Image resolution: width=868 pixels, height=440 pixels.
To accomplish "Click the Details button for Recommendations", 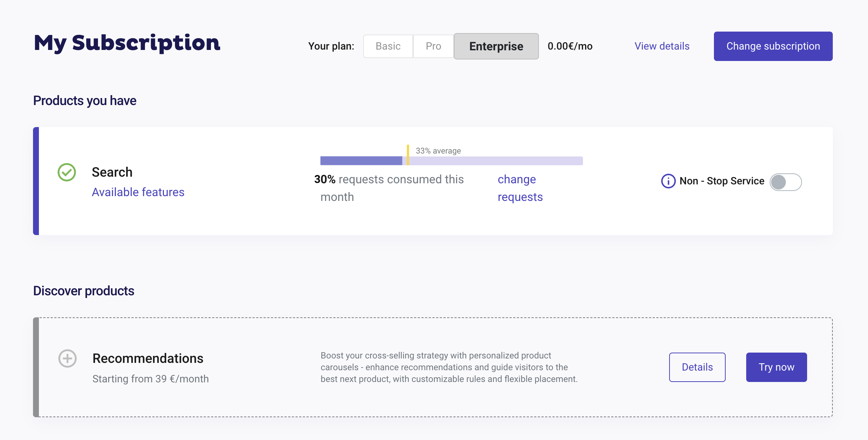I will pos(697,367).
